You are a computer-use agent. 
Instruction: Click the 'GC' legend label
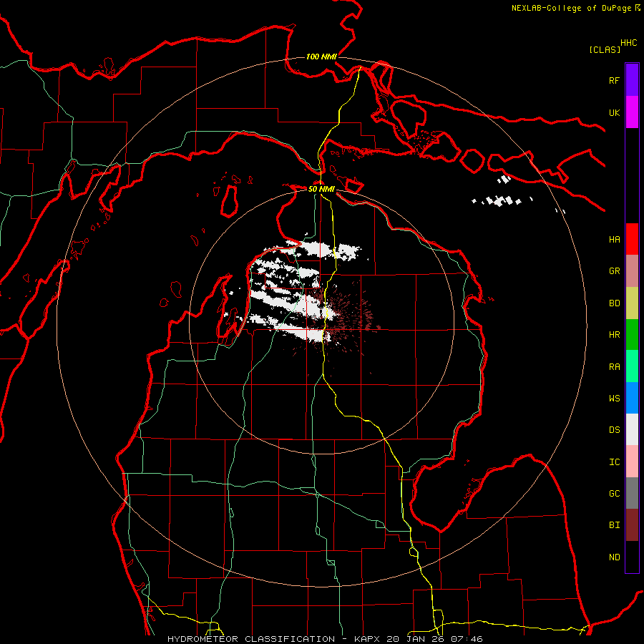614,494
